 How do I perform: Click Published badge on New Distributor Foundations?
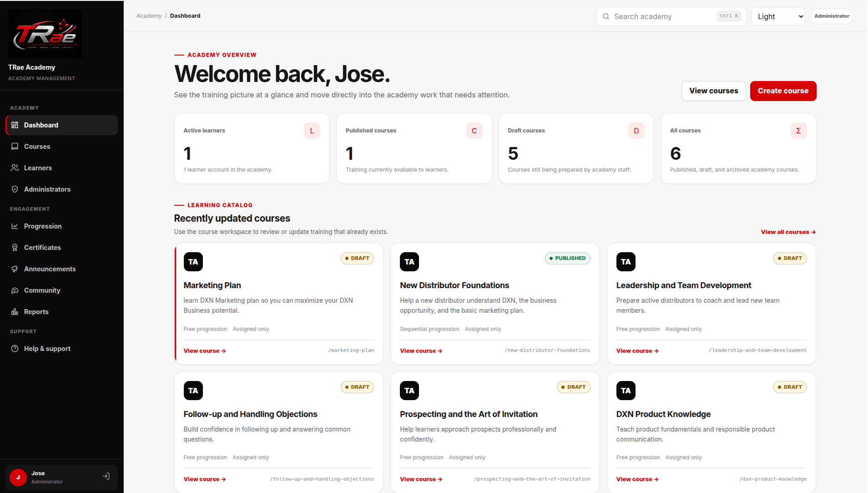coord(568,258)
